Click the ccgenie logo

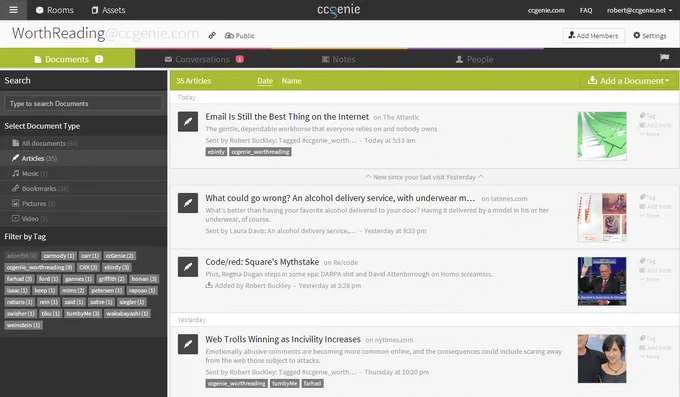click(x=339, y=10)
